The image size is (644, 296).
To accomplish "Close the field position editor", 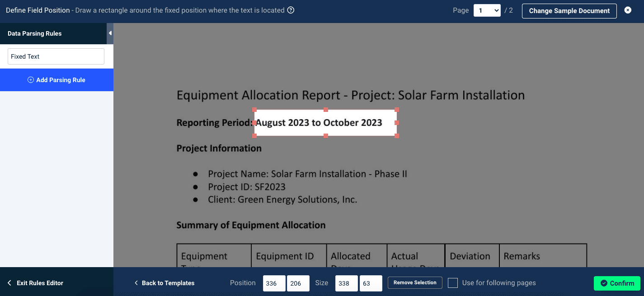I will coord(628,10).
